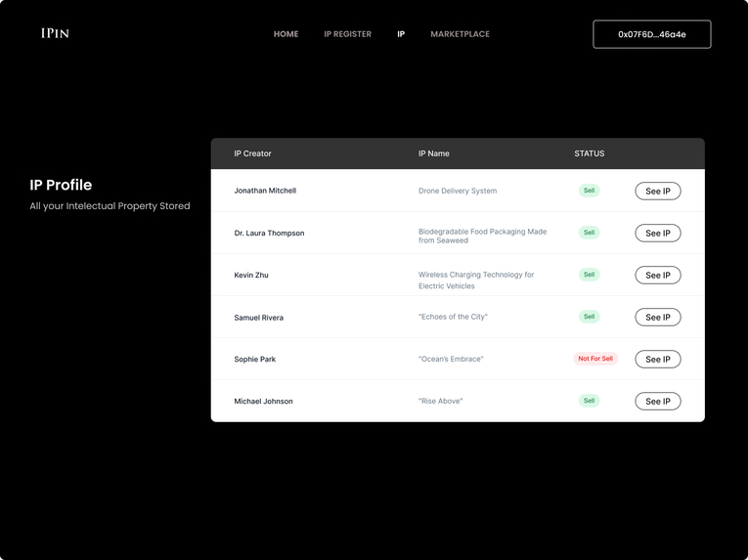The image size is (748, 560).
Task: Select creator name Samuel Rivera
Action: (258, 318)
